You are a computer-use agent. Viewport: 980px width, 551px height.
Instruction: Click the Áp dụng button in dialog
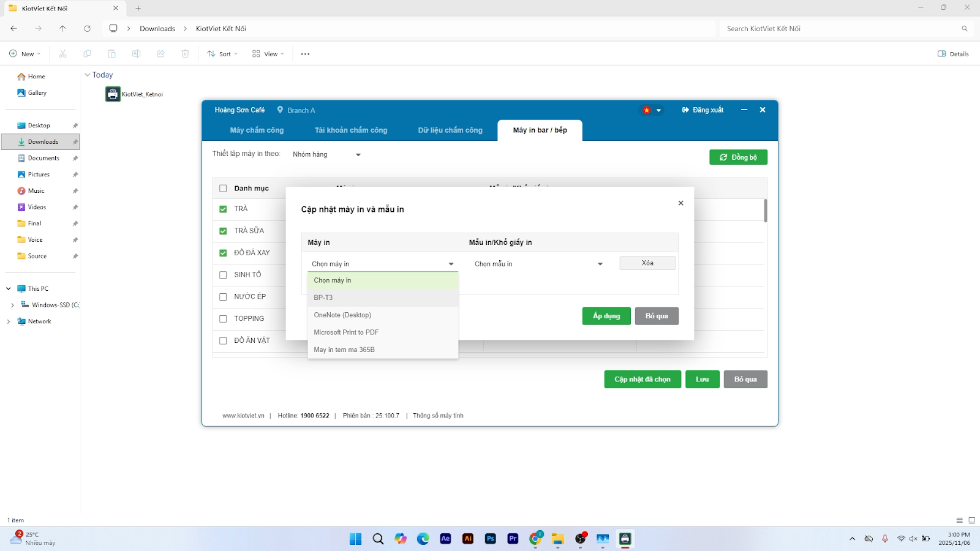[606, 316]
